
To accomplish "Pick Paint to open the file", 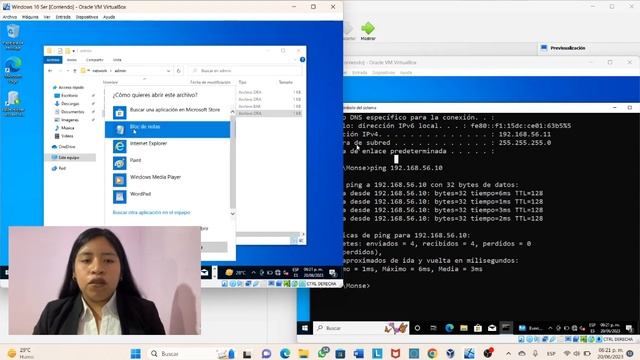I will [167, 163].
